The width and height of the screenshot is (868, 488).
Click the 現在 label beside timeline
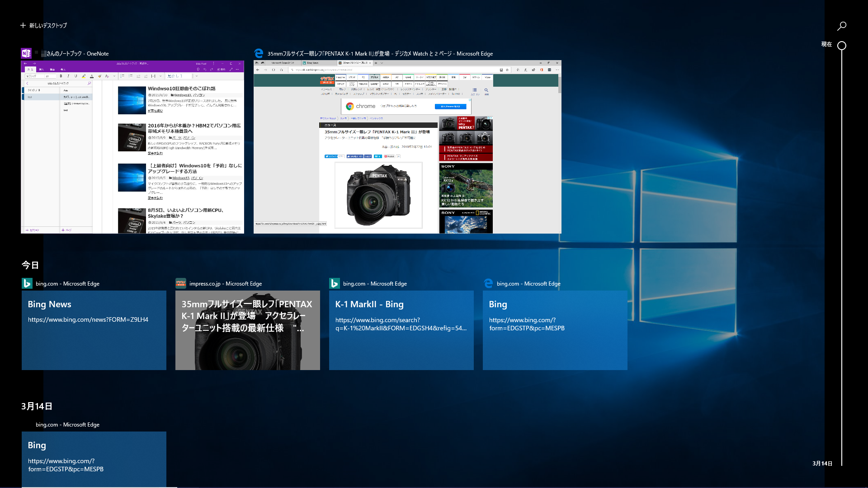826,44
